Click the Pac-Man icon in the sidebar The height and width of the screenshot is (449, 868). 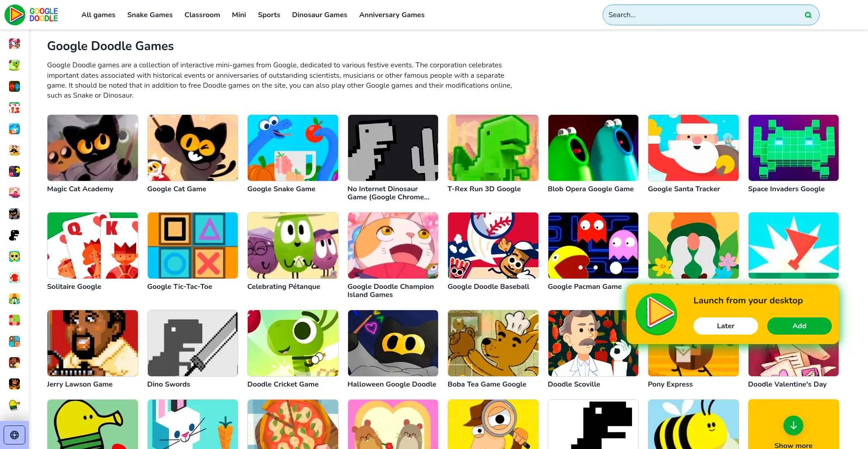14,171
